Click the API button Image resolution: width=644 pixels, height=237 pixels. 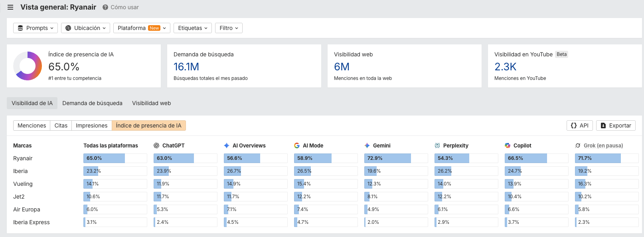coord(580,125)
